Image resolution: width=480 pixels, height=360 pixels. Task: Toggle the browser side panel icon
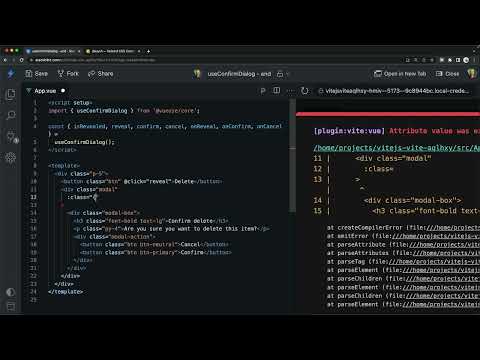pos(458,60)
